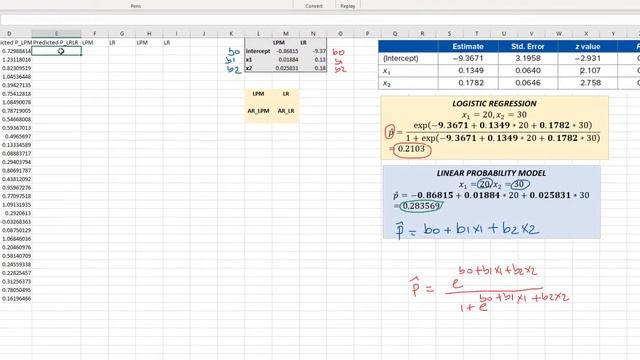The image size is (640, 360).
Task: Select cell with value 0.16196466
Action: click(x=16, y=299)
